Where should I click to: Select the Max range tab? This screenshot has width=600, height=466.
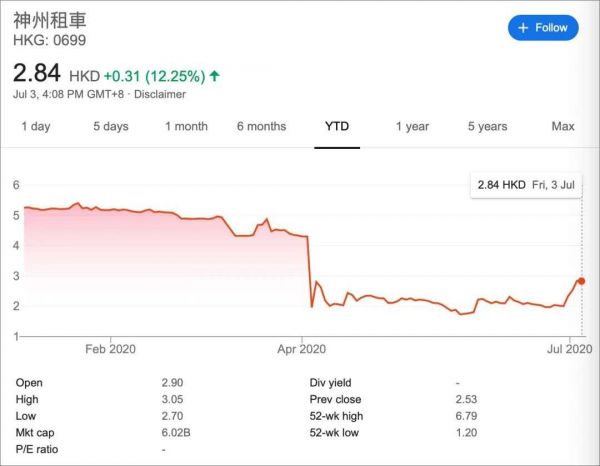pyautogui.click(x=563, y=126)
